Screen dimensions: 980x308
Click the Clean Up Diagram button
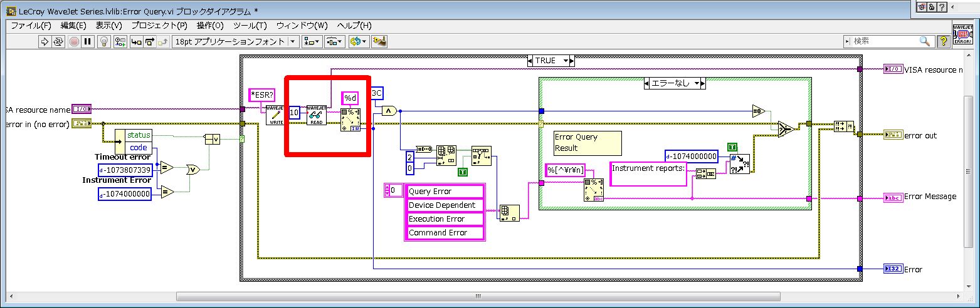[x=379, y=41]
